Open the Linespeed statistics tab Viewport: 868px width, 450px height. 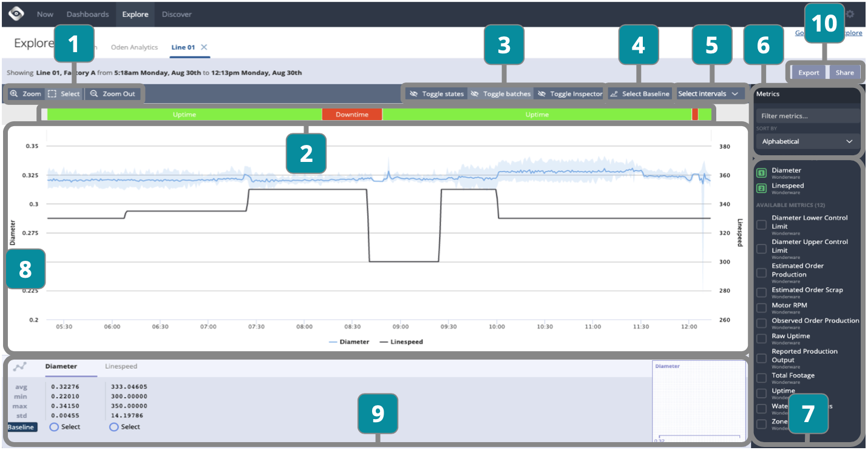pyautogui.click(x=121, y=366)
